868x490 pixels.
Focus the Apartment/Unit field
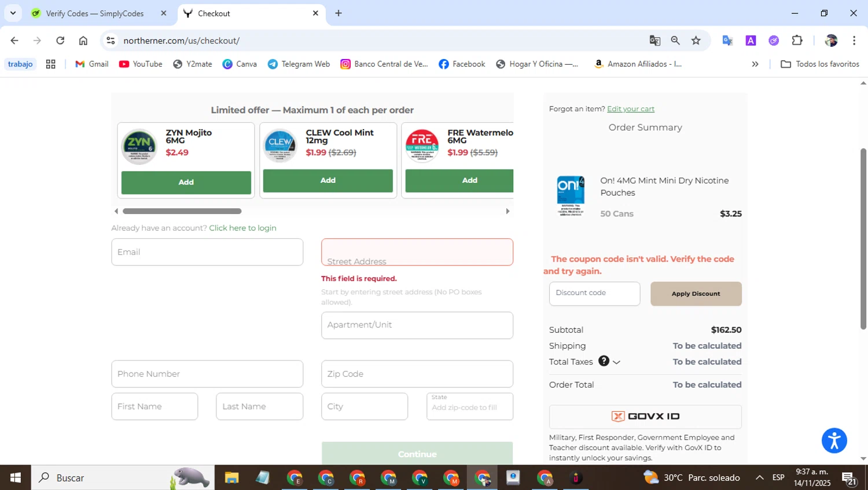[417, 325]
